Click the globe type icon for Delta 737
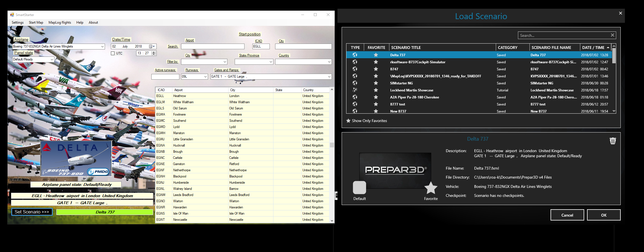This screenshot has height=252, width=644. [x=355, y=55]
